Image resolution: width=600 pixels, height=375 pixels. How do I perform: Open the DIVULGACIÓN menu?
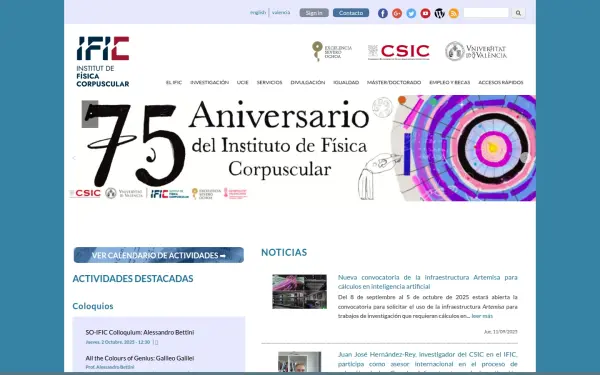pyautogui.click(x=308, y=82)
